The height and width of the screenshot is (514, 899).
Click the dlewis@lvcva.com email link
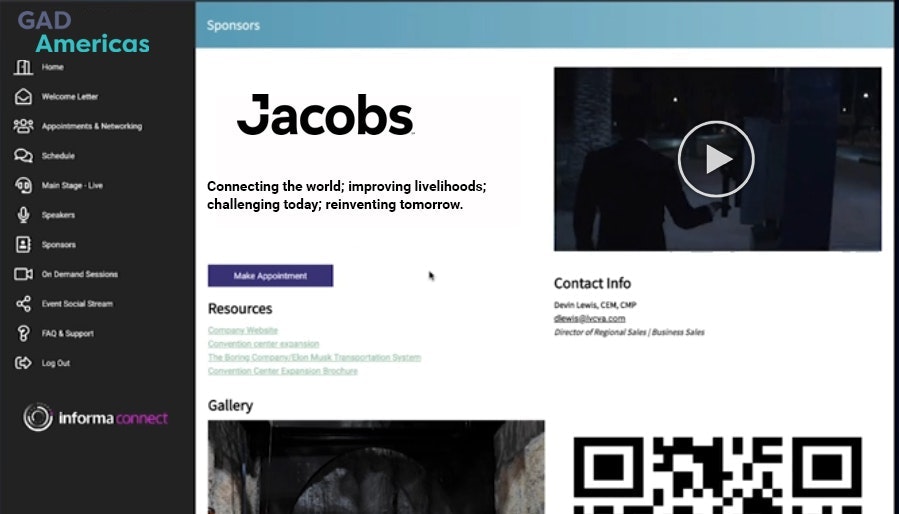click(x=589, y=318)
